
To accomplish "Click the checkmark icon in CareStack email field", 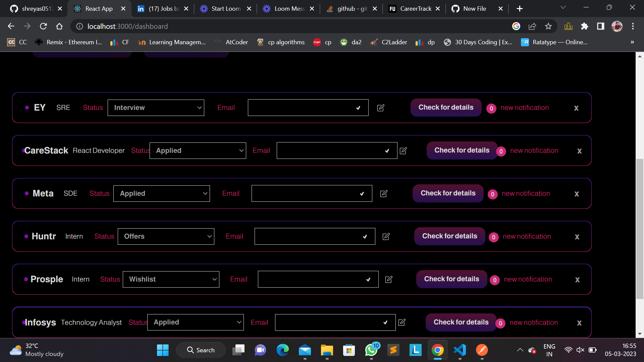I will point(387,150).
